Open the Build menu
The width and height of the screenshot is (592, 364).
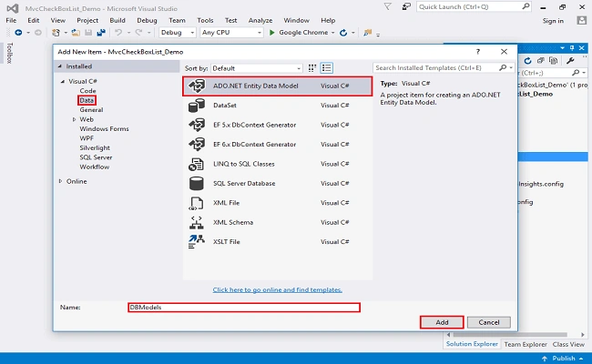point(117,20)
